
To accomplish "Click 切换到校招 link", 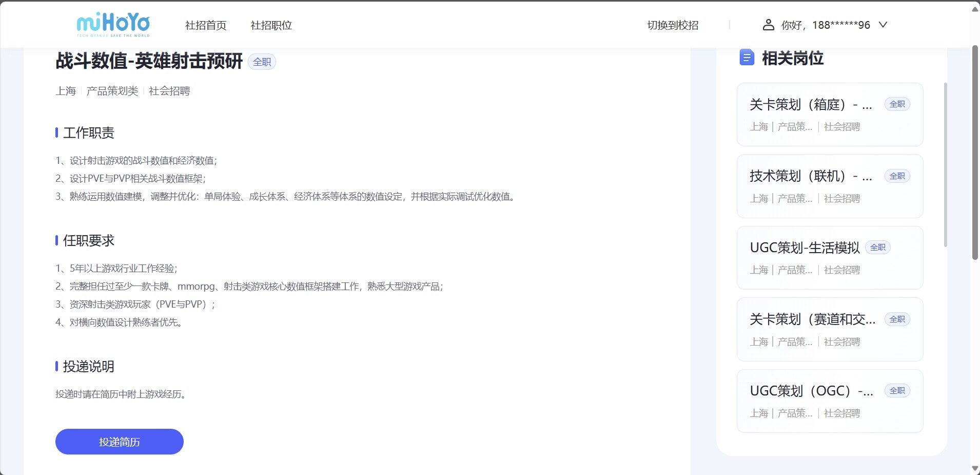I will [673, 25].
